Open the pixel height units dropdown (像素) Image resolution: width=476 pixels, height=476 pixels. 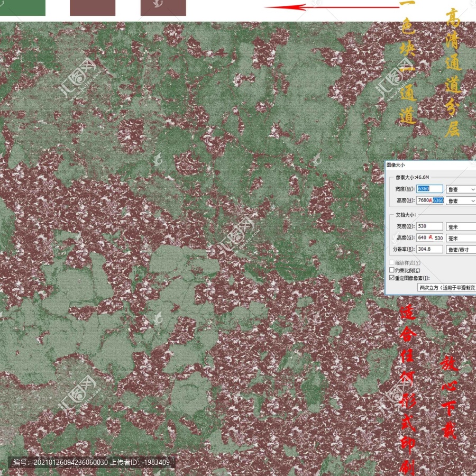coord(461,201)
